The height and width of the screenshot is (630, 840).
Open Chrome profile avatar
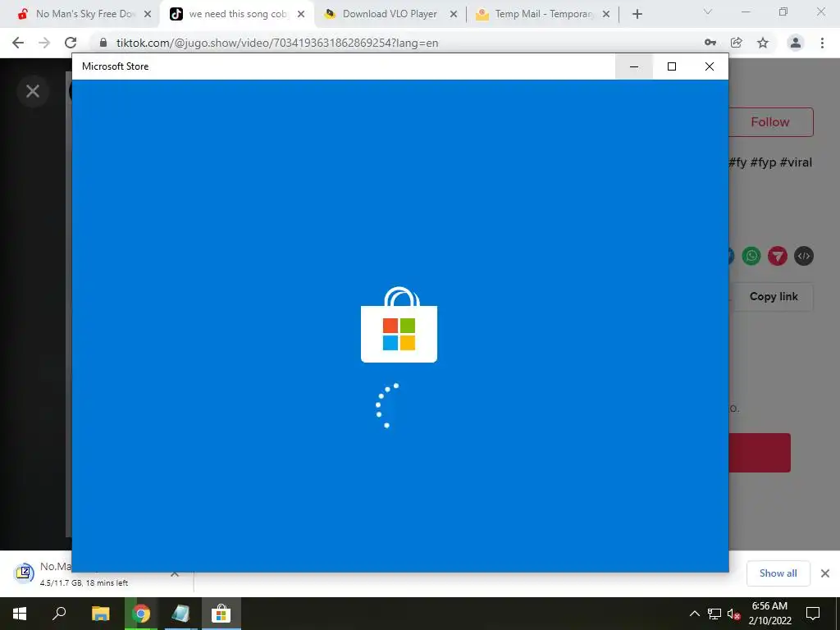796,43
